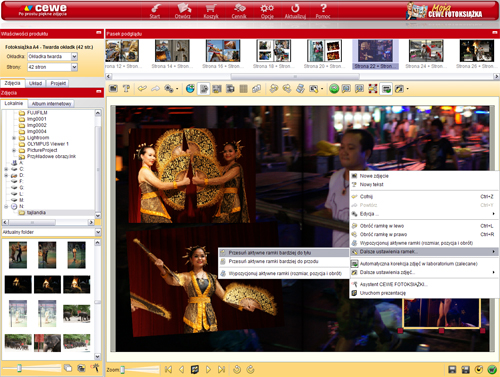Click the new photo frame toolbar icon

(x=113, y=89)
